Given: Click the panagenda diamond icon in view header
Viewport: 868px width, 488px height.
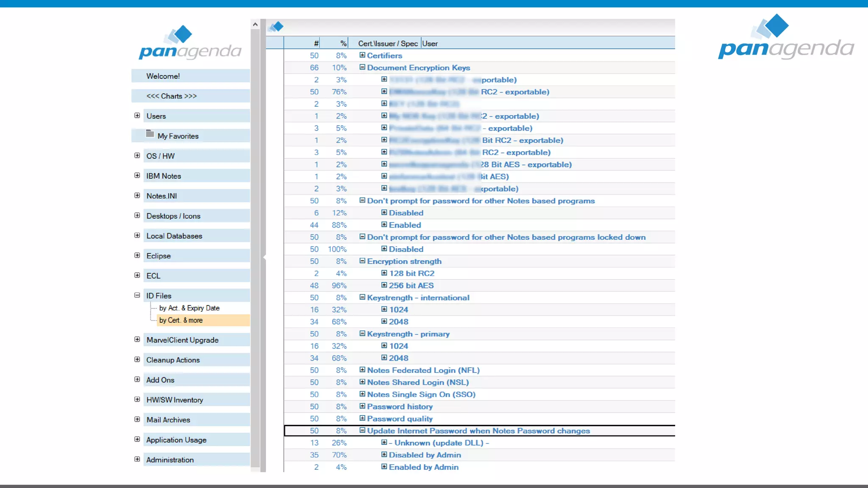Looking at the screenshot, I should [x=276, y=27].
